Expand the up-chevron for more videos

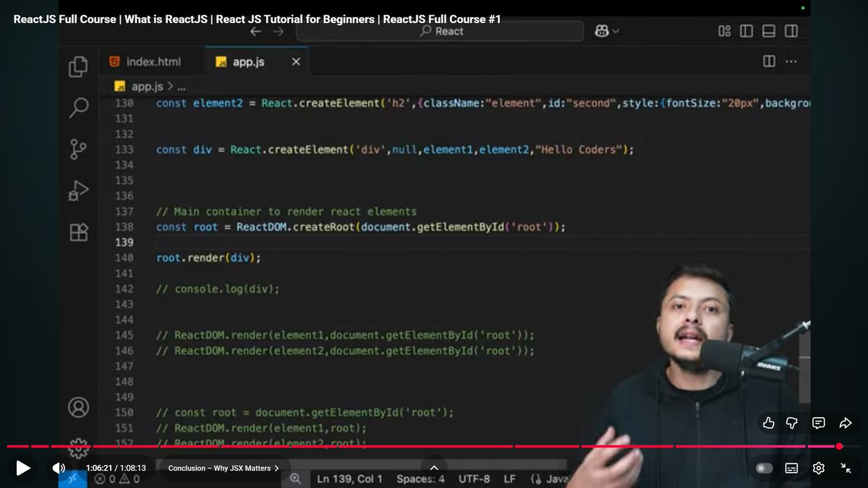[434, 467]
